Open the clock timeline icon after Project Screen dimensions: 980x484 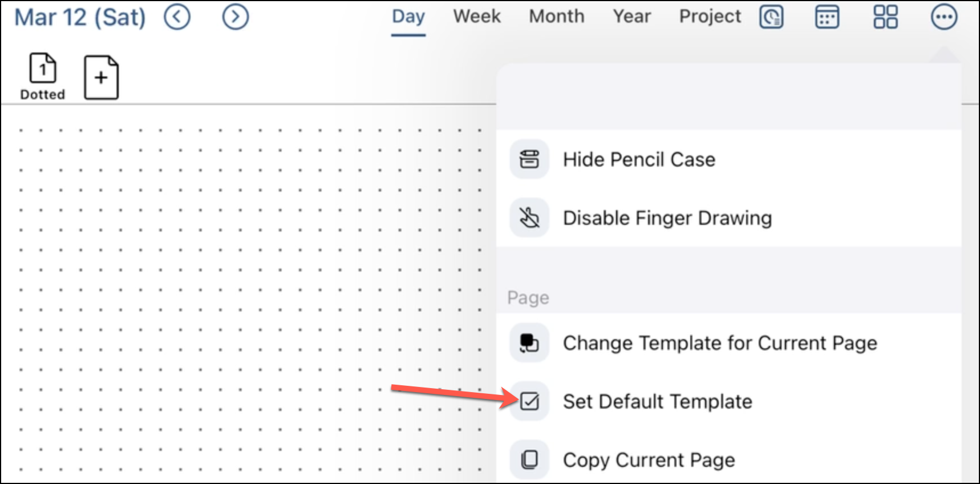[x=771, y=17]
